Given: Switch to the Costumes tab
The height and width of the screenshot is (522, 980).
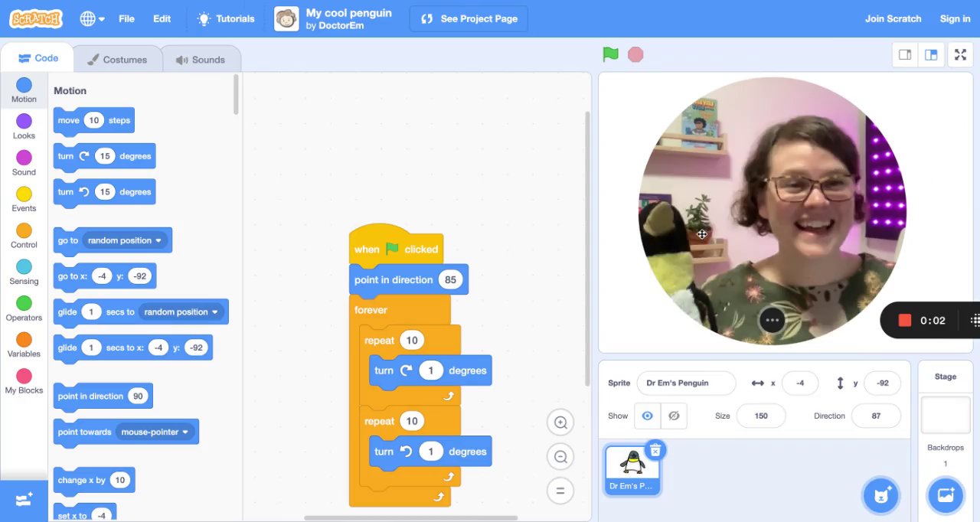Looking at the screenshot, I should click(116, 59).
